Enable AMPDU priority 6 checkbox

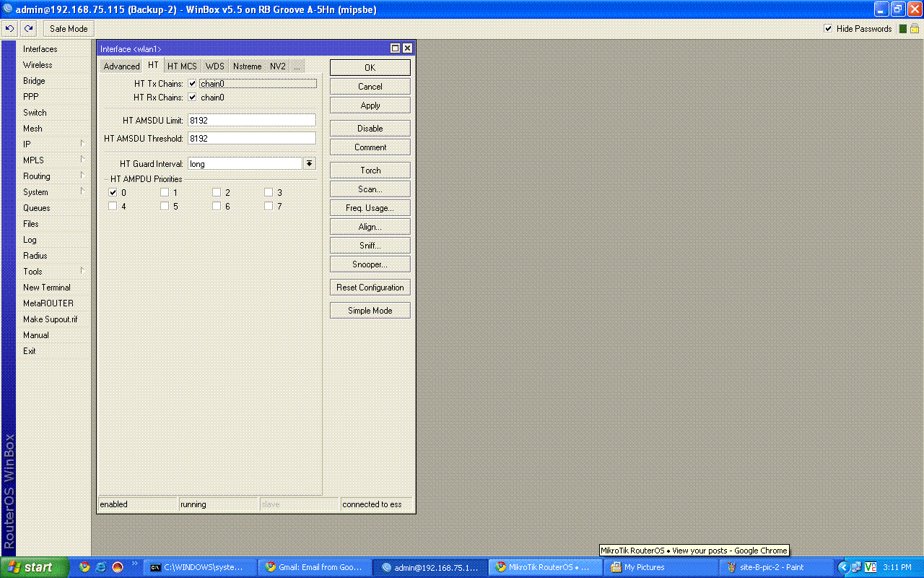pos(217,207)
